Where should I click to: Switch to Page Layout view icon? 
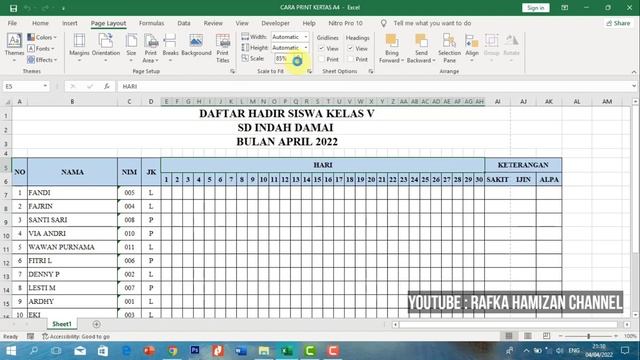(x=528, y=336)
